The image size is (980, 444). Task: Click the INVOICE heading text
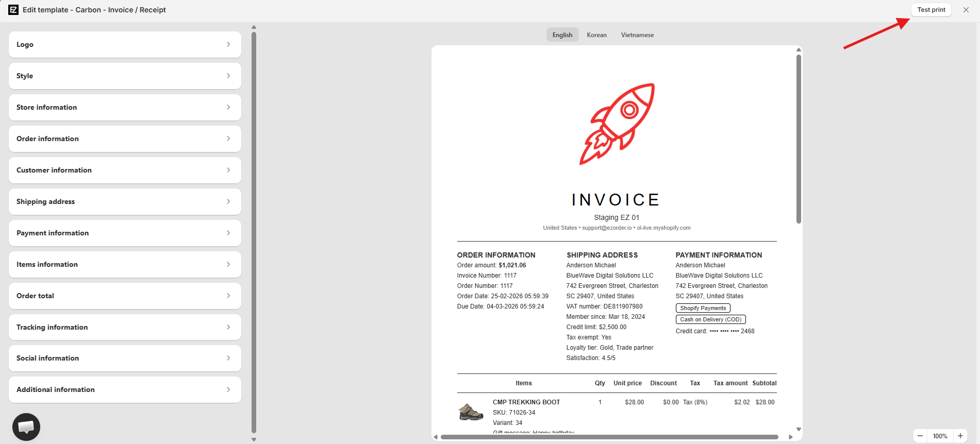click(616, 200)
